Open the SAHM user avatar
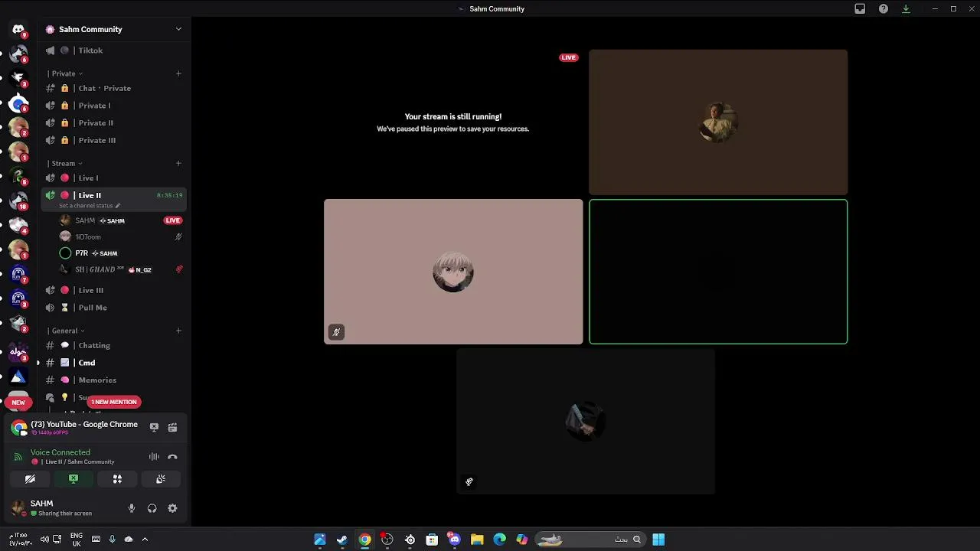Viewport: 980px width, 551px height. pos(18,508)
